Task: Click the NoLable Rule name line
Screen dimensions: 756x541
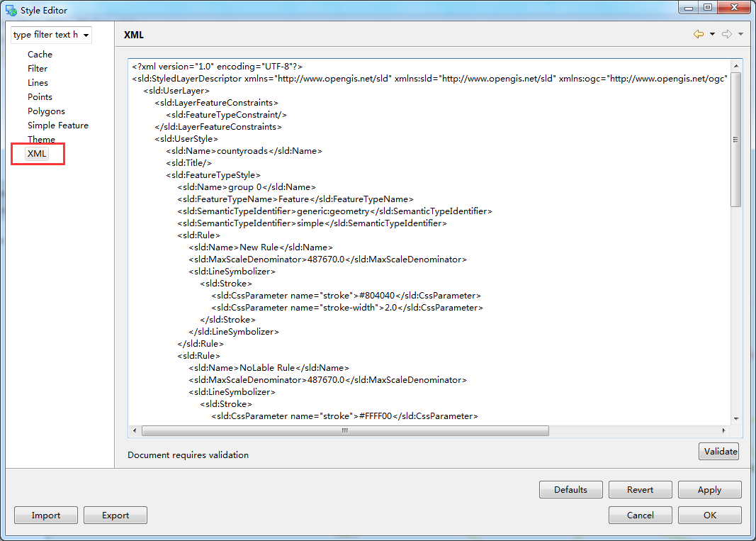Action: tap(269, 368)
